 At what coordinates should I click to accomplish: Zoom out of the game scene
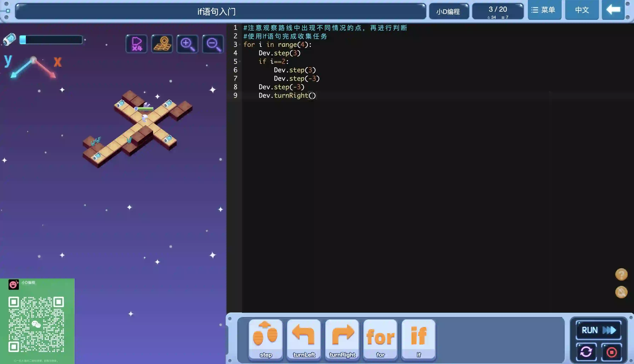coord(213,44)
